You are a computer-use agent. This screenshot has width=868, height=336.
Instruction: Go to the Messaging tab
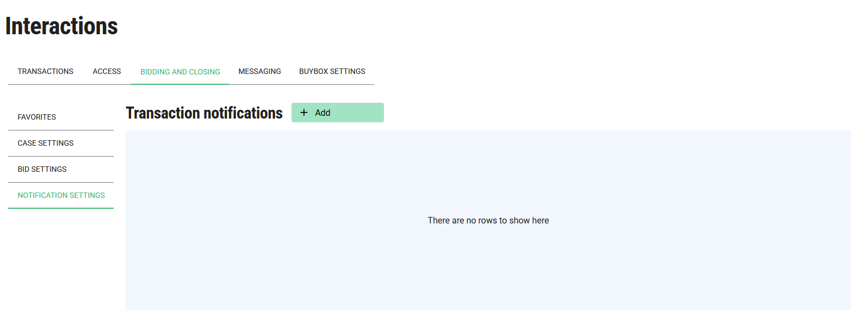point(259,71)
